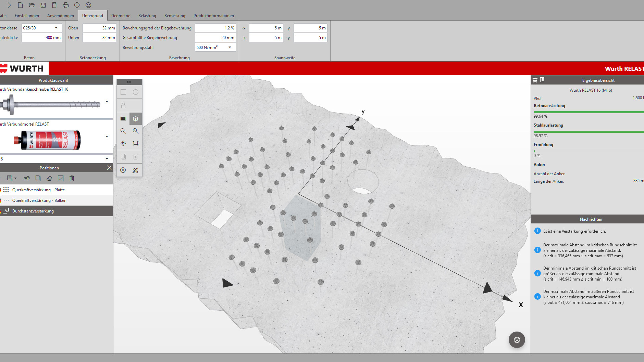Select the rectangle shape tool
This screenshot has height=362, width=644.
[123, 92]
